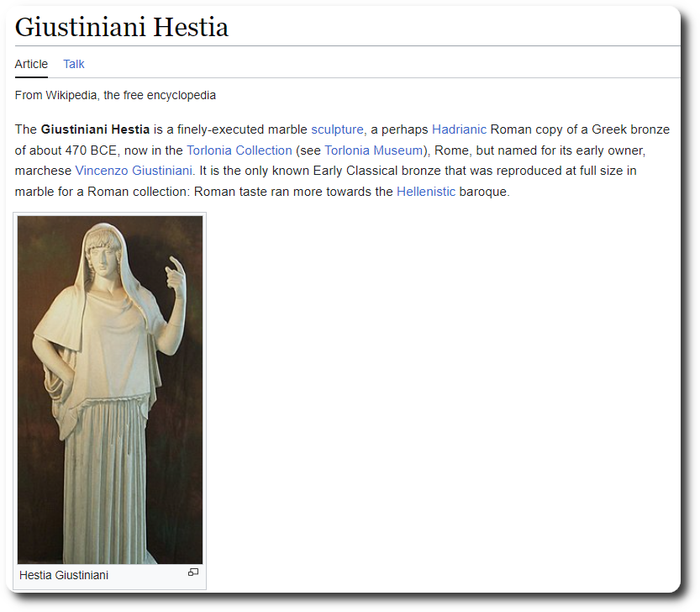Go to the Torlonia Museum article
The height and width of the screenshot is (612, 700).
pos(373,150)
